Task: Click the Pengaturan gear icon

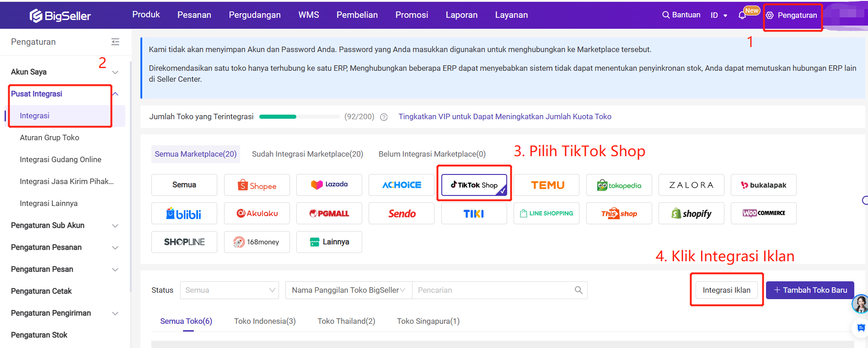Action: point(770,15)
